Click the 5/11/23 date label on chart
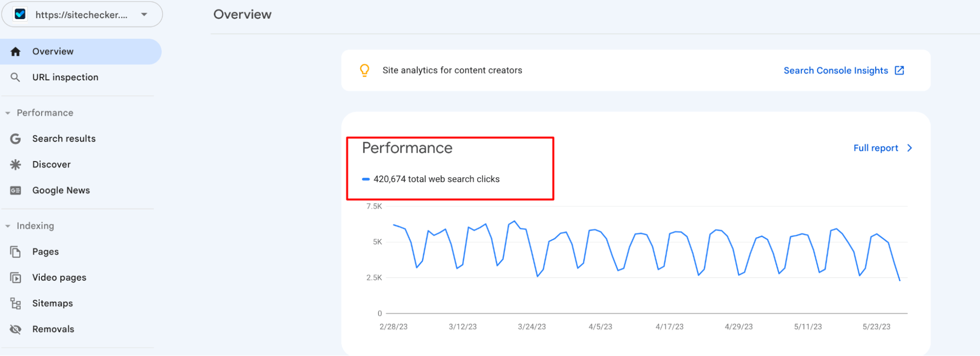Viewport: 980px width, 356px height. click(x=808, y=327)
